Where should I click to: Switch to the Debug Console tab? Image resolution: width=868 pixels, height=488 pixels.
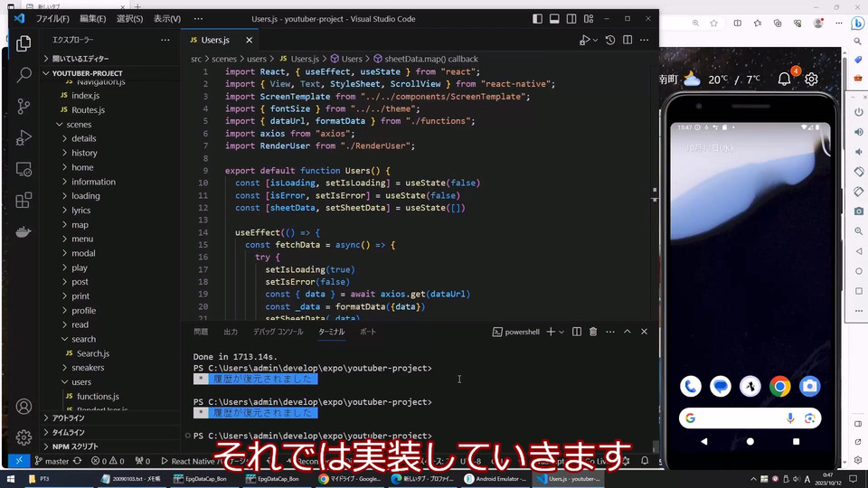[x=278, y=332]
